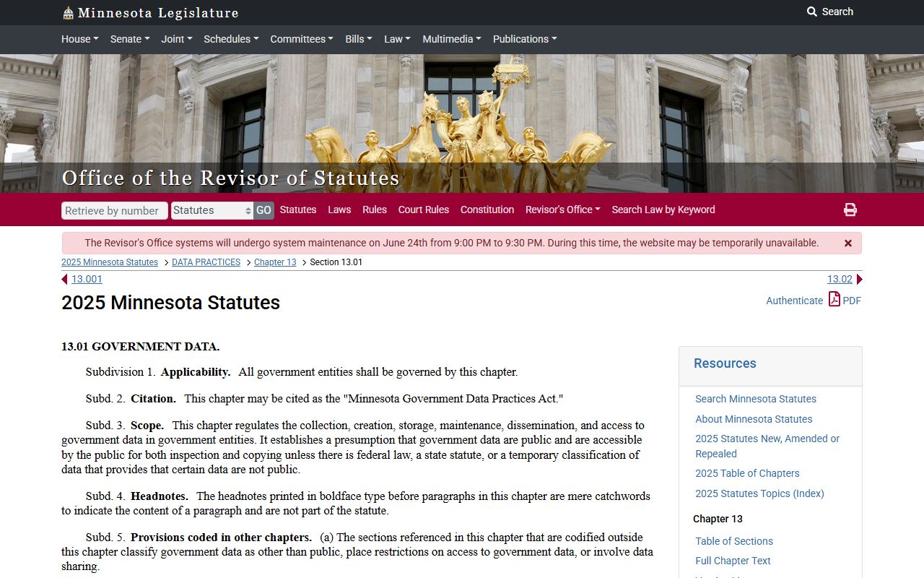Open 2025 Table of Chapters link
Image resolution: width=924 pixels, height=578 pixels.
pos(747,473)
